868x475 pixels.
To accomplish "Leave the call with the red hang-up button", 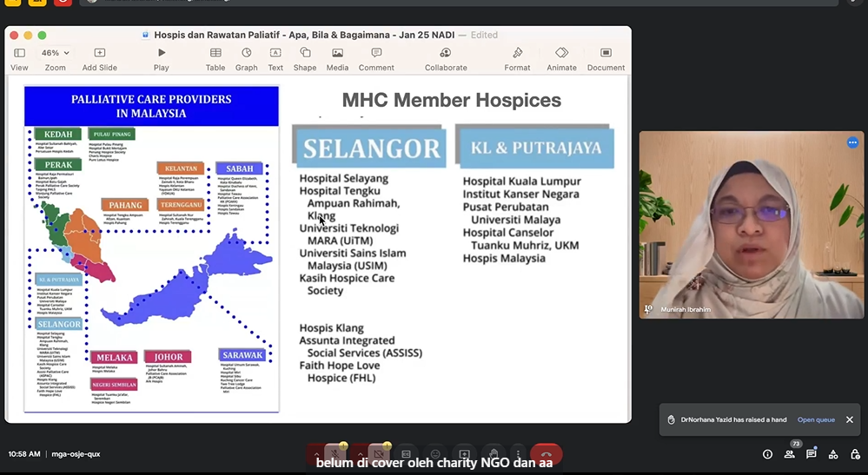I will (x=547, y=454).
